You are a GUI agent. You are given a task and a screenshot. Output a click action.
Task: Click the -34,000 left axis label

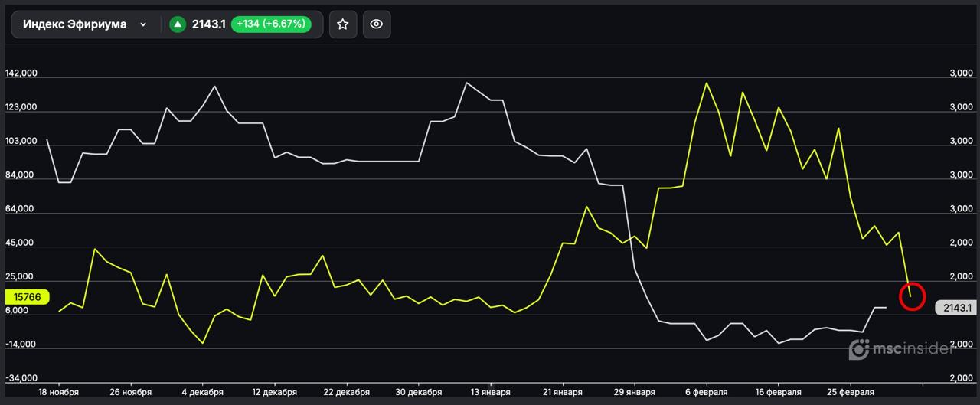click(21, 379)
